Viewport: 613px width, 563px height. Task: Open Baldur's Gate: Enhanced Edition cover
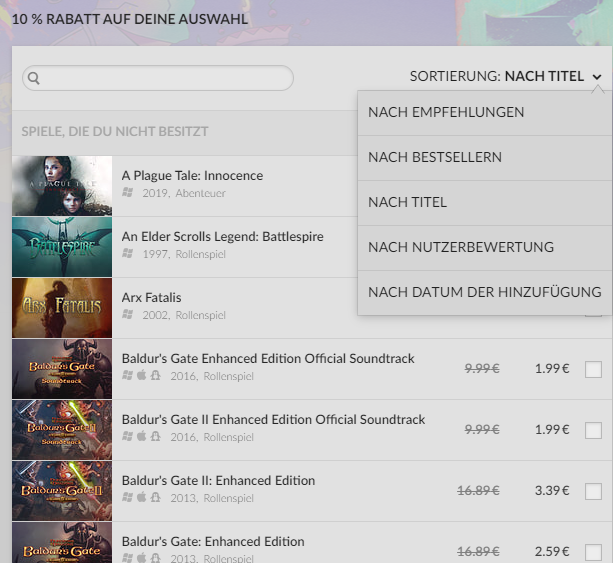(x=62, y=543)
